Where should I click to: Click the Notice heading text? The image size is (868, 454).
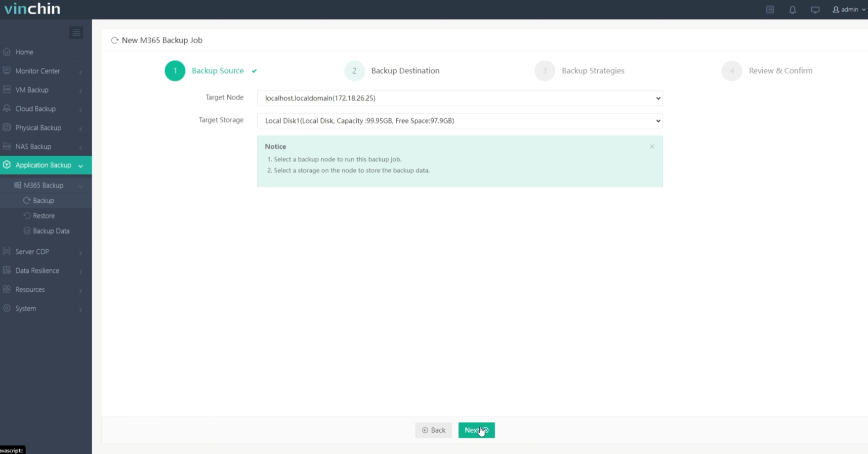pos(275,146)
